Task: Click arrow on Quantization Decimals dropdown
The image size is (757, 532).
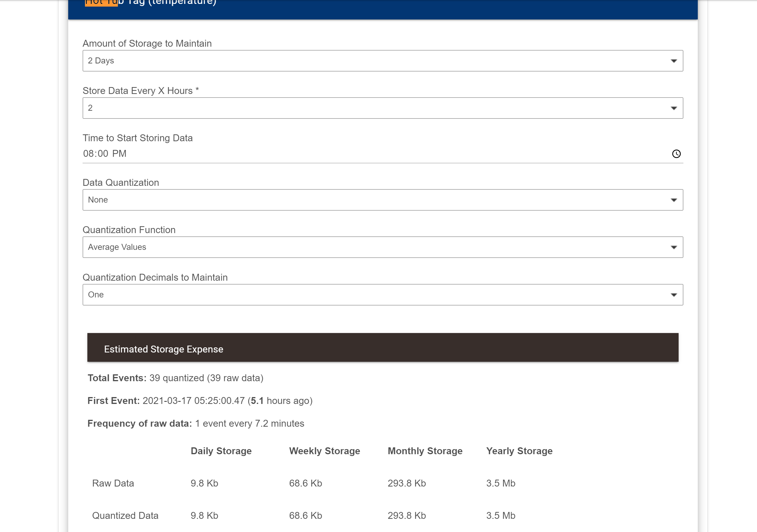Action: point(674,295)
